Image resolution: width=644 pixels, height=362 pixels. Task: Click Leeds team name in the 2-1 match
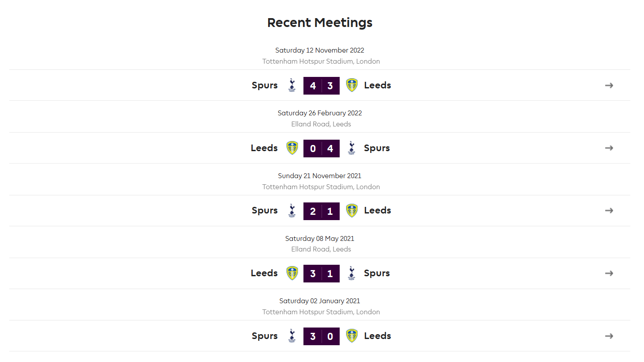click(x=378, y=210)
